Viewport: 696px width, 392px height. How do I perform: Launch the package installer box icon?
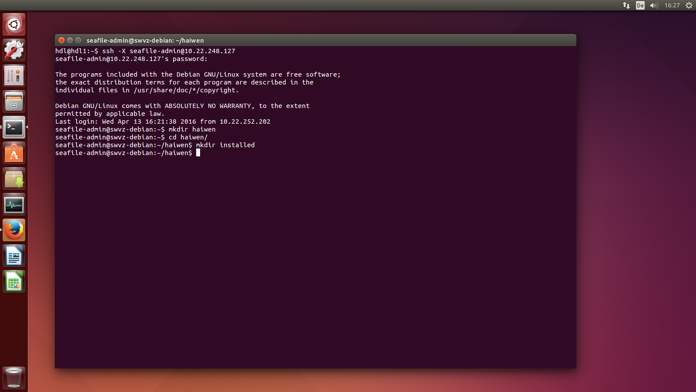pyautogui.click(x=14, y=179)
